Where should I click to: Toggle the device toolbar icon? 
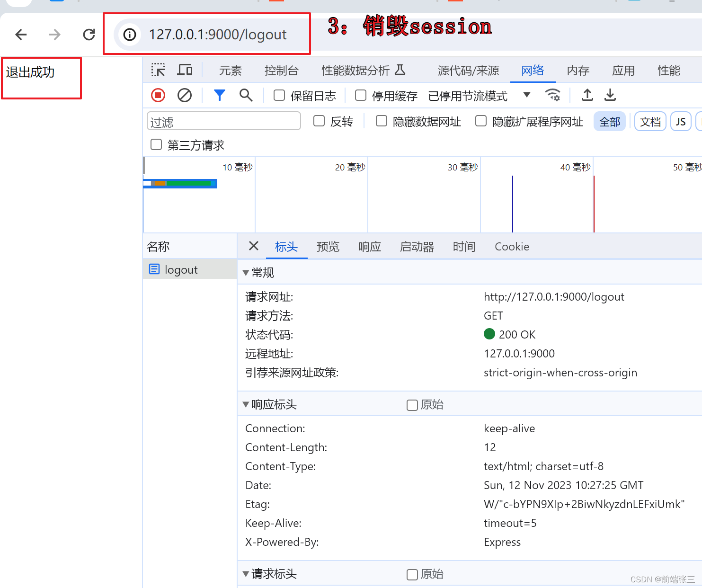(185, 71)
